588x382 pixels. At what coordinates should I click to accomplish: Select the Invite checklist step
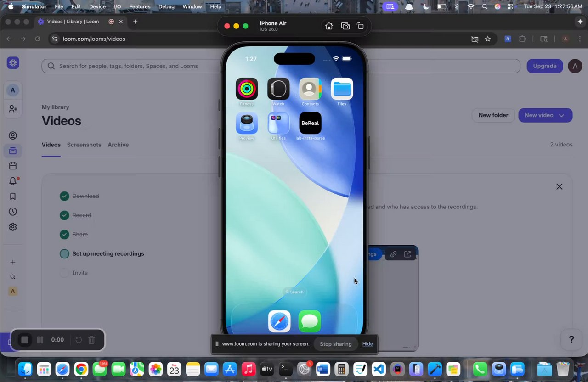pos(80,273)
